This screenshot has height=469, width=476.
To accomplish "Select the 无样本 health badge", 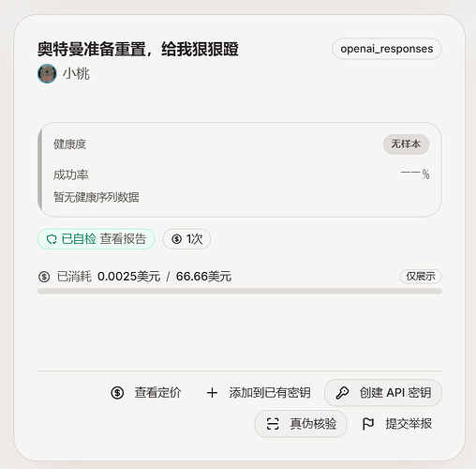I will tap(406, 144).
